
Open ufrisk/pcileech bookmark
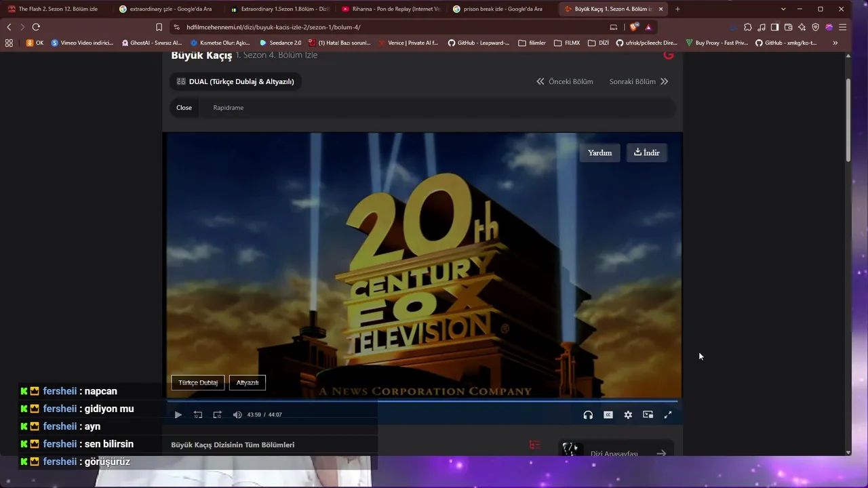coord(647,43)
